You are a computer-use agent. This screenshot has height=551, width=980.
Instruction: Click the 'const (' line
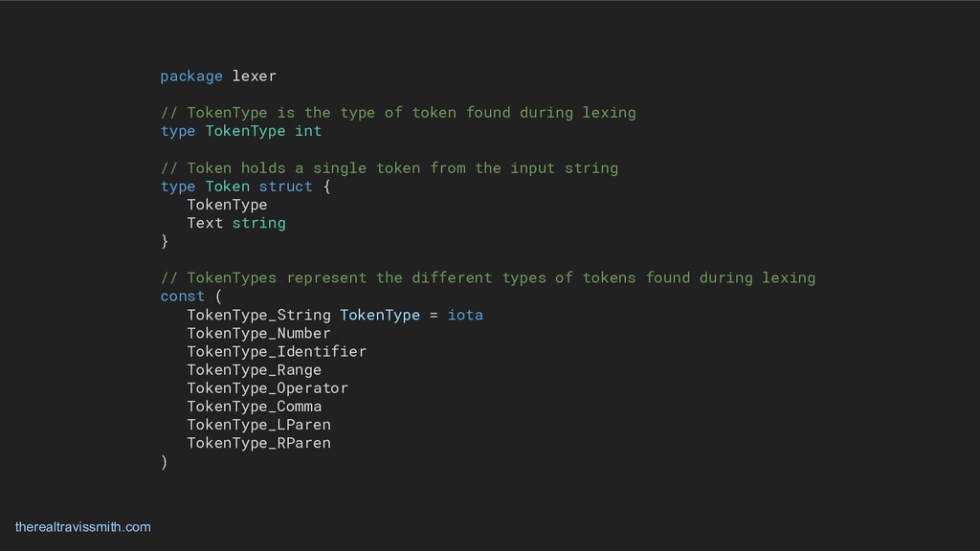click(x=191, y=297)
